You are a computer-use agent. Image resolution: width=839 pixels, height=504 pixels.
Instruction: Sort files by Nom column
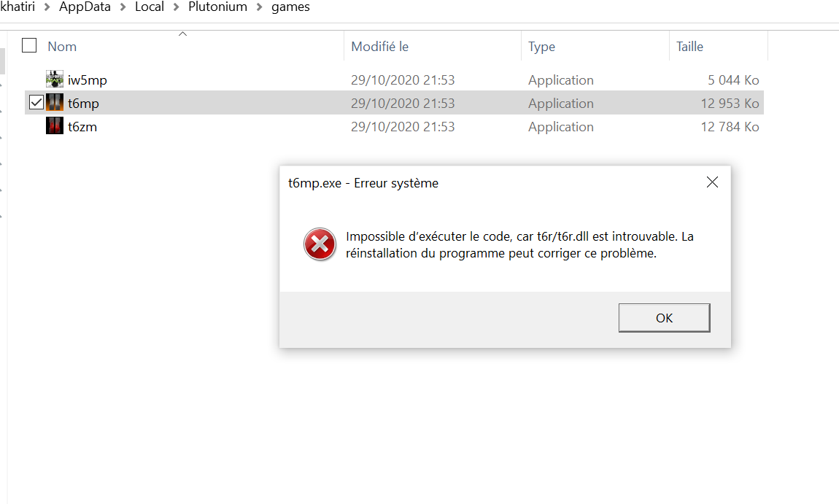point(63,47)
